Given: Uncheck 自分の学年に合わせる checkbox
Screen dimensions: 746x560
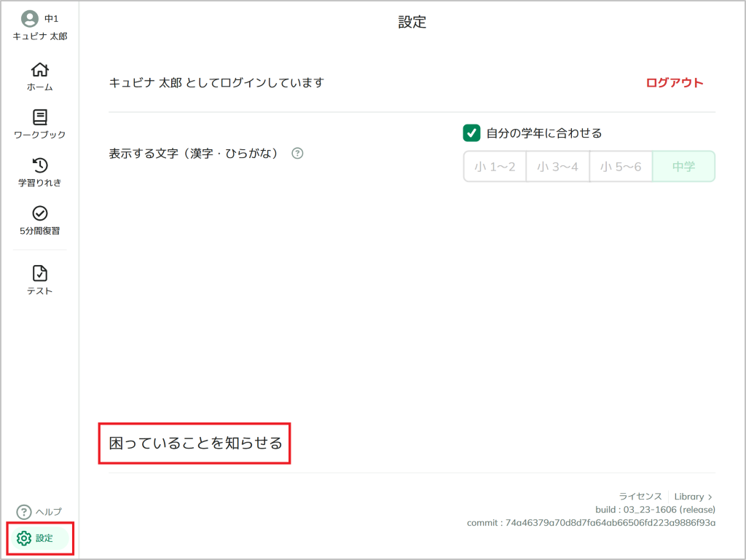Looking at the screenshot, I should pos(471,133).
